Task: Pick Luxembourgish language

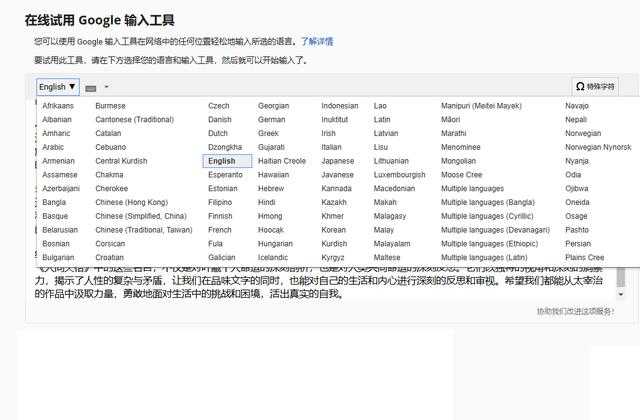Action: point(400,175)
